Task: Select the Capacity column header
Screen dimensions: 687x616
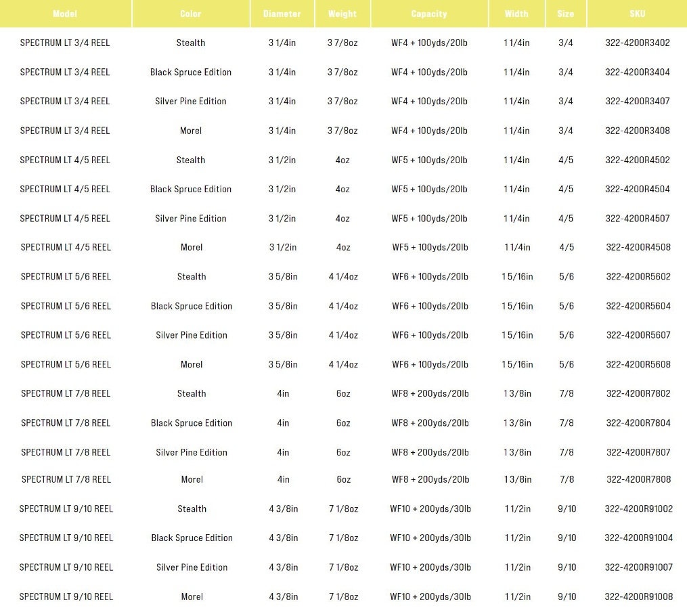Action: [429, 14]
